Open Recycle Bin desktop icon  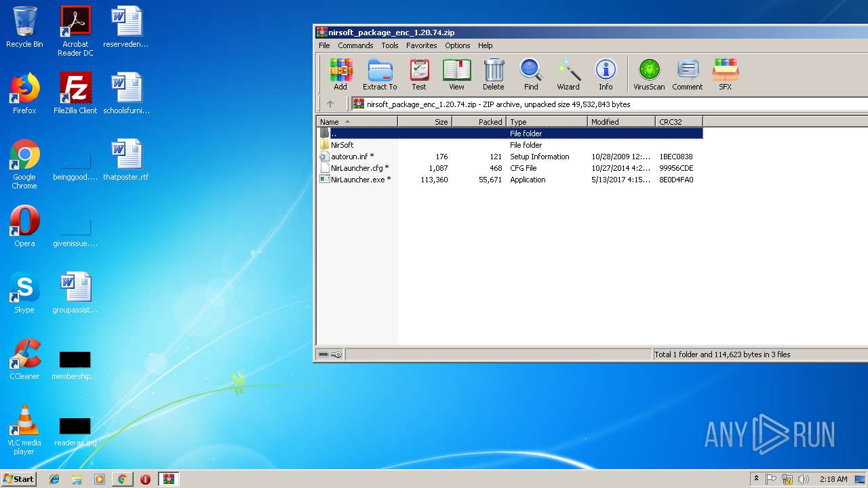(24, 27)
